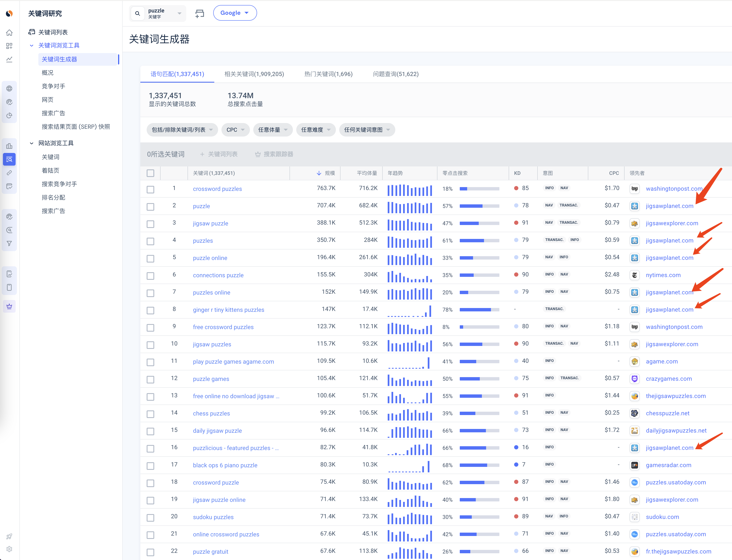
Task: Click the gamesradar.com favicon in row 17
Action: point(634,465)
